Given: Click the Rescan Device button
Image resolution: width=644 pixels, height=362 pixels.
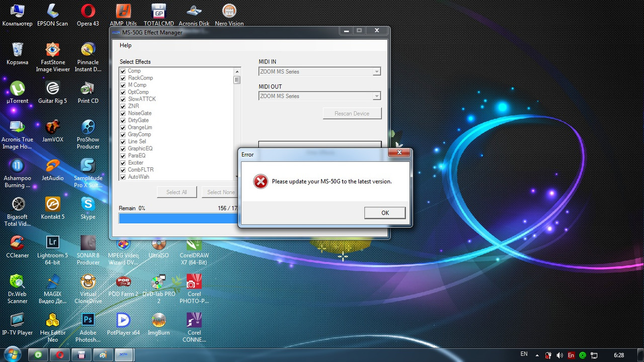Looking at the screenshot, I should 352,114.
